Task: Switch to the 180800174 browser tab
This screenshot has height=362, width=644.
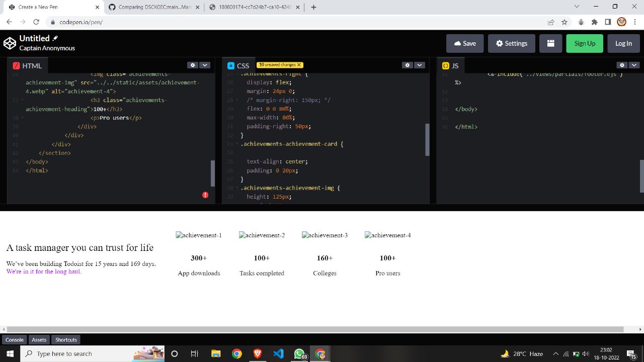Action: (x=255, y=7)
